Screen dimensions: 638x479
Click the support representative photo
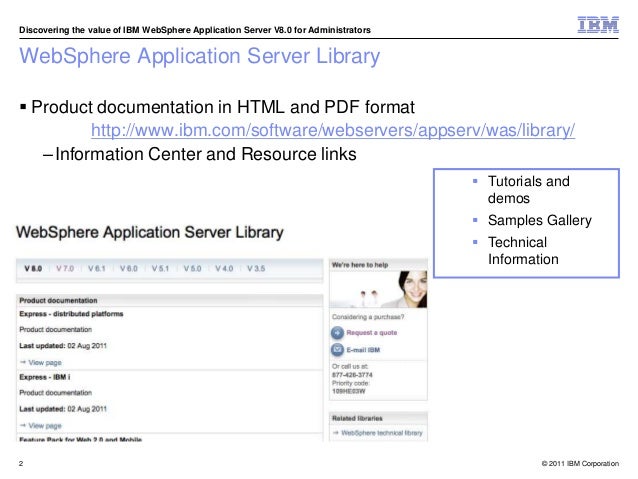coord(378,289)
